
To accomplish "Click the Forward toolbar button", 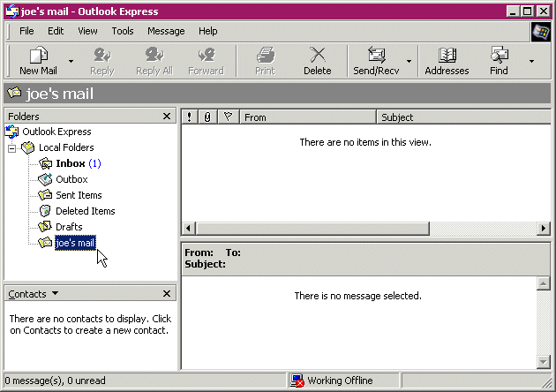I will [206, 61].
